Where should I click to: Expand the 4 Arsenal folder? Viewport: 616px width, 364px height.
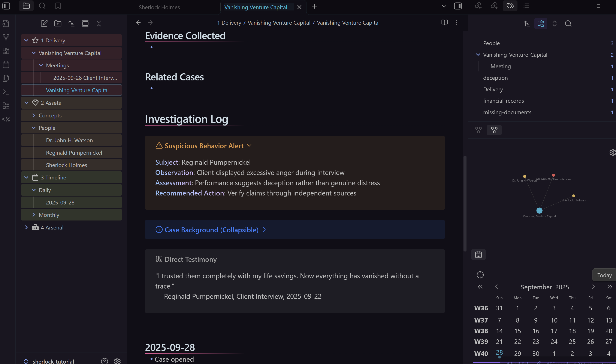tap(26, 227)
